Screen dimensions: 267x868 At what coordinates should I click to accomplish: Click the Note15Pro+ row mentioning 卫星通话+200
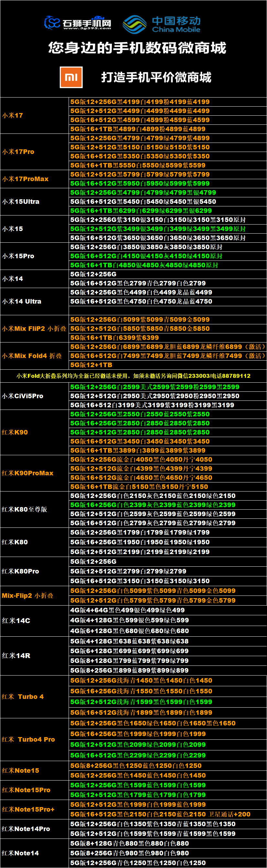pyautogui.click(x=160, y=814)
